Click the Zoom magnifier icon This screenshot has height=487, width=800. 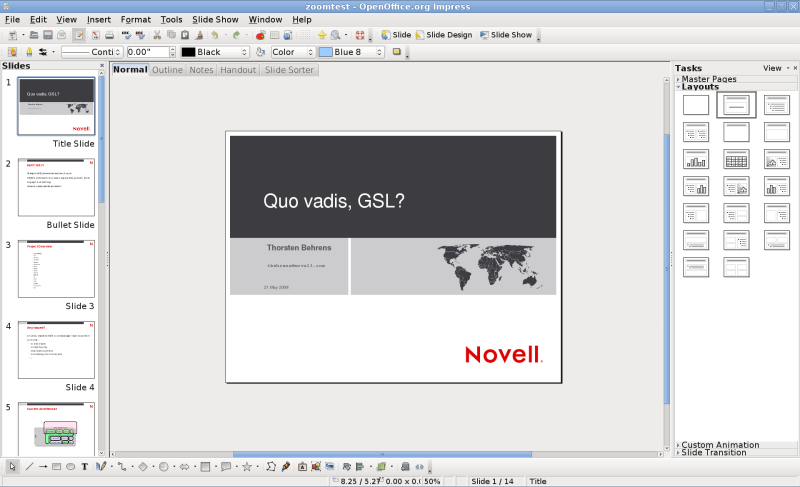[336, 35]
